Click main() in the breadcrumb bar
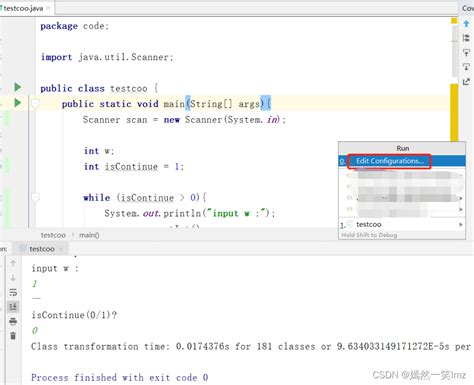 click(x=89, y=235)
